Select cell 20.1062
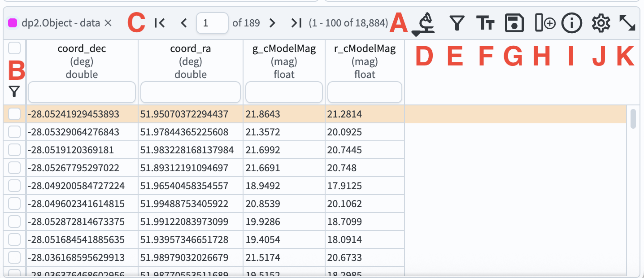The width and height of the screenshot is (644, 278). tap(365, 204)
